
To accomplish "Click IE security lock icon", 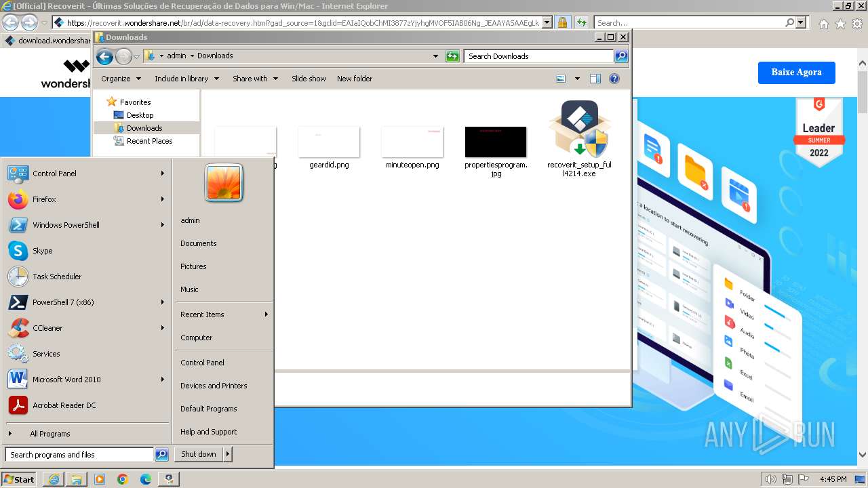I will pyautogui.click(x=562, y=22).
